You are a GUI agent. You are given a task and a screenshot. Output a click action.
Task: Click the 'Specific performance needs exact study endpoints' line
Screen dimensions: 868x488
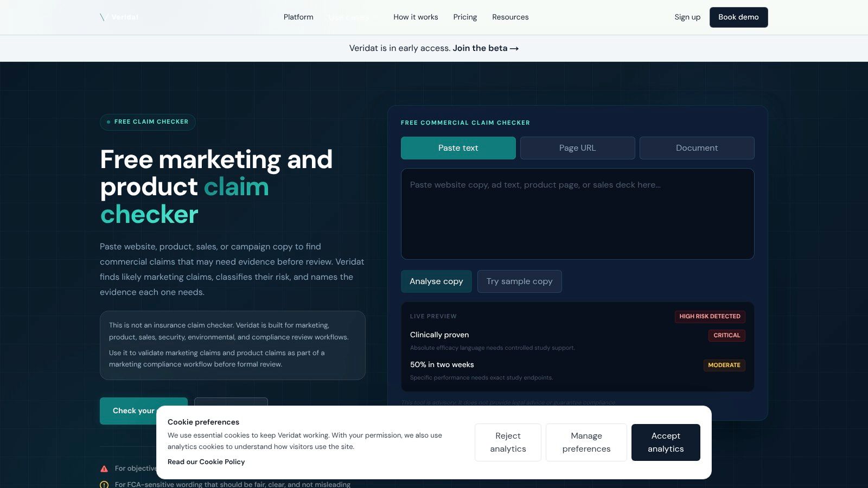tap(482, 378)
